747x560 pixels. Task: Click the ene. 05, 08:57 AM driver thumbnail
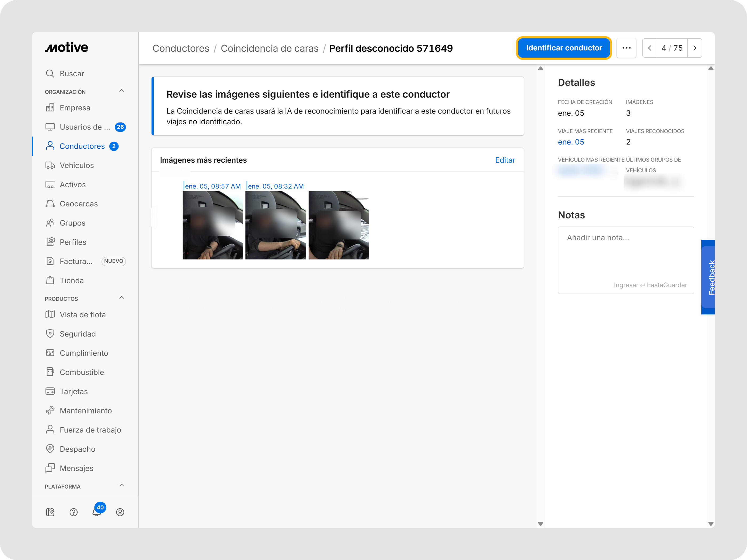click(x=212, y=225)
